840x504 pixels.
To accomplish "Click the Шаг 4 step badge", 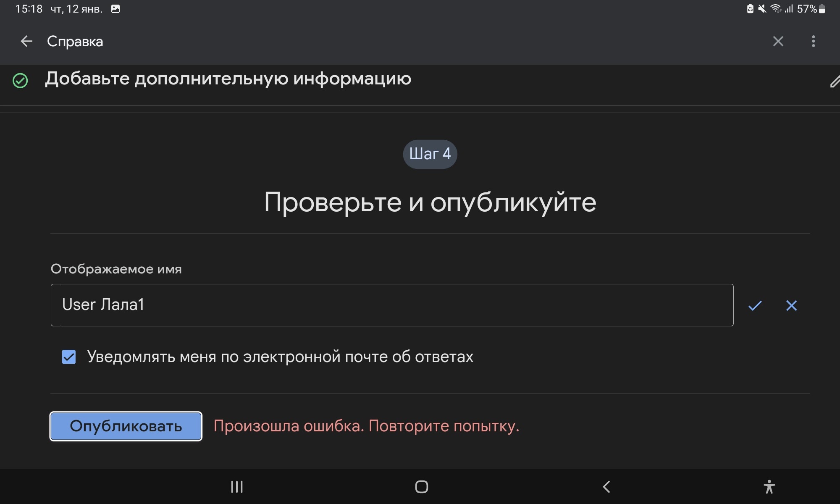I will click(430, 154).
